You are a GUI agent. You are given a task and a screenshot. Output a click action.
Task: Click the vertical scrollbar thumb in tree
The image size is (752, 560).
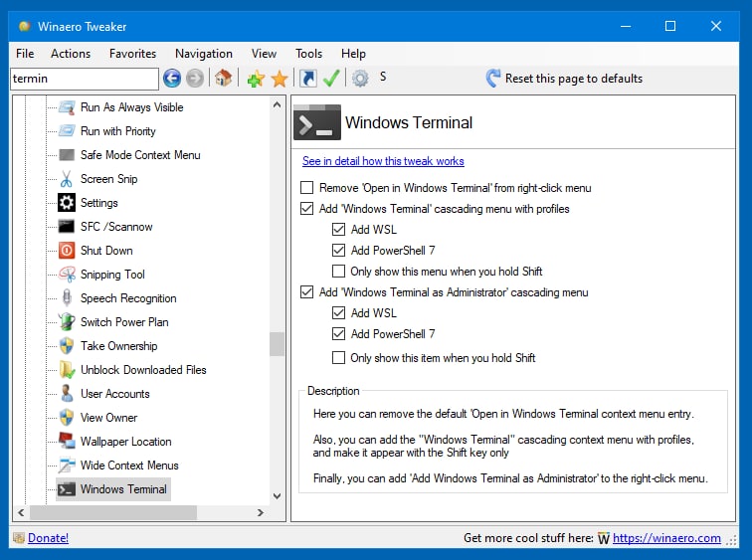coord(277,344)
